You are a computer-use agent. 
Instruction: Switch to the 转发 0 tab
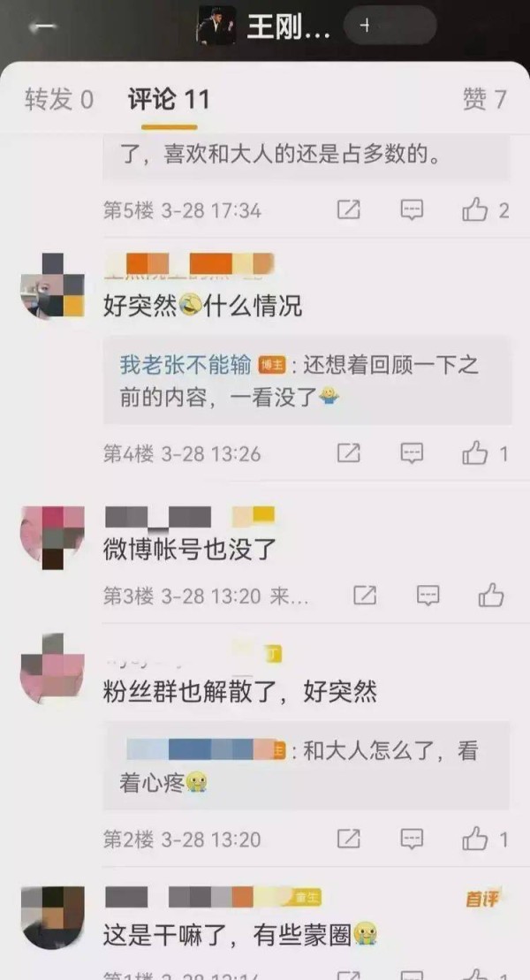[59, 99]
